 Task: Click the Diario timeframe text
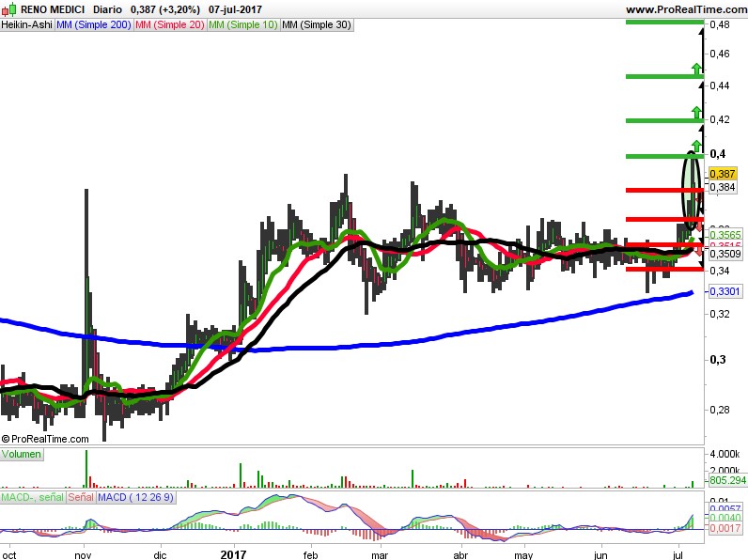pyautogui.click(x=107, y=9)
